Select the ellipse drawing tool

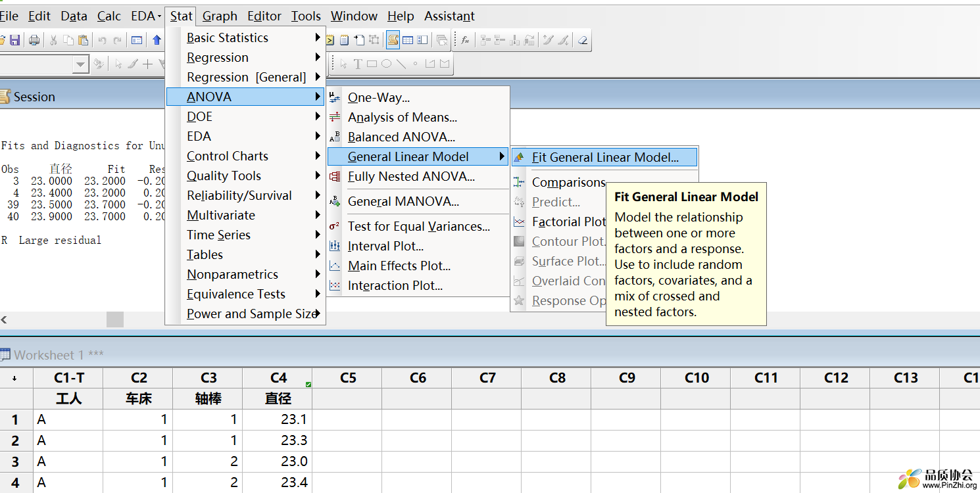pyautogui.click(x=386, y=64)
